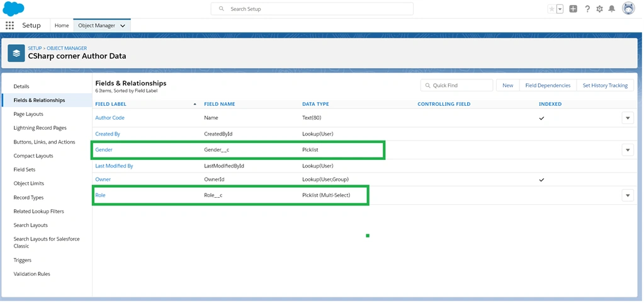Click the favorites star icon
The image size is (644, 303).
tap(551, 9)
